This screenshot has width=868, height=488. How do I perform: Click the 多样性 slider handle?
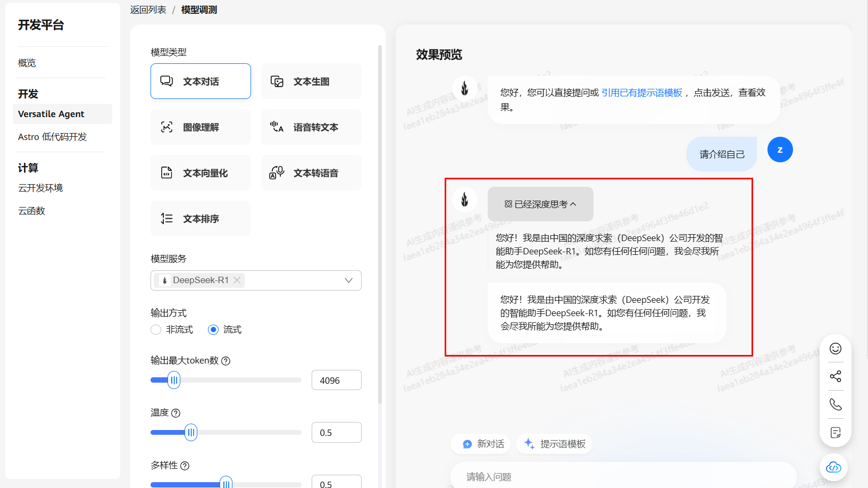pos(226,483)
